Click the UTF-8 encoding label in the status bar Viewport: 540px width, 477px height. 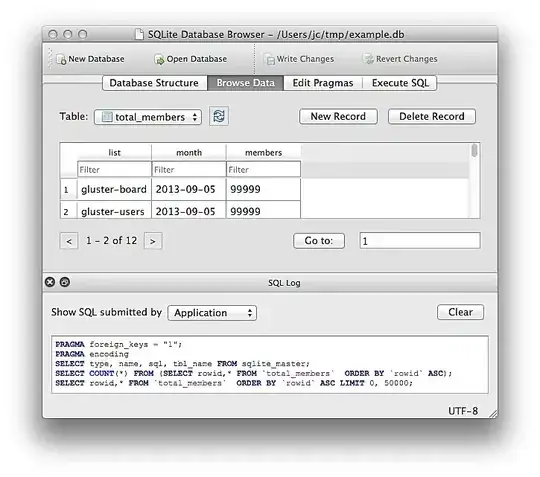463,411
